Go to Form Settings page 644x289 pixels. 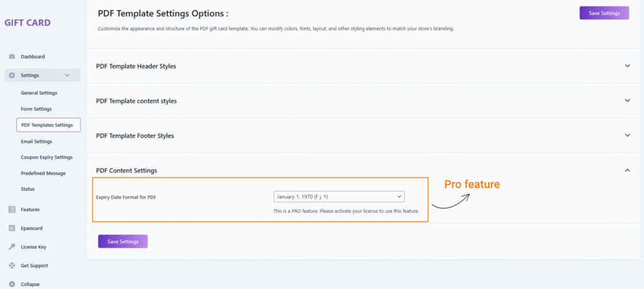click(36, 109)
